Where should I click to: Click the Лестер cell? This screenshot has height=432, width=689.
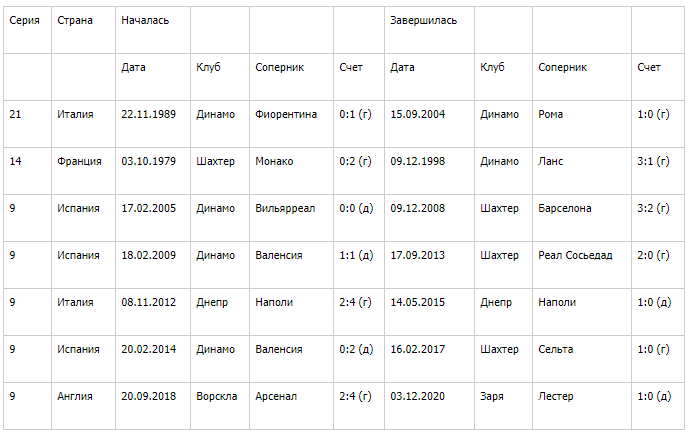pyautogui.click(x=555, y=396)
